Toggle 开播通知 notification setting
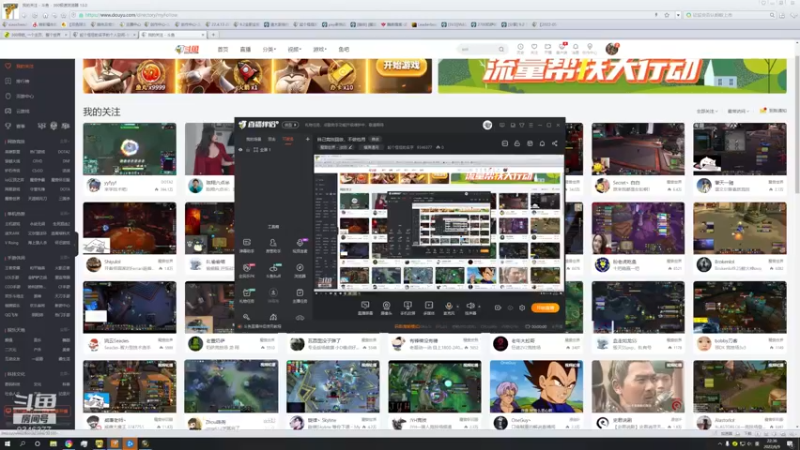 (x=773, y=111)
